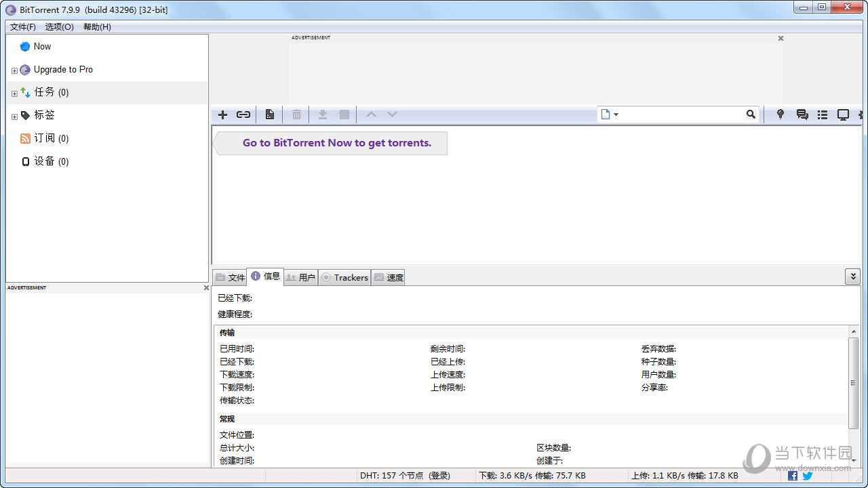The height and width of the screenshot is (488, 868).
Task: Click the remote monitor icon in toolbar
Action: click(x=843, y=115)
